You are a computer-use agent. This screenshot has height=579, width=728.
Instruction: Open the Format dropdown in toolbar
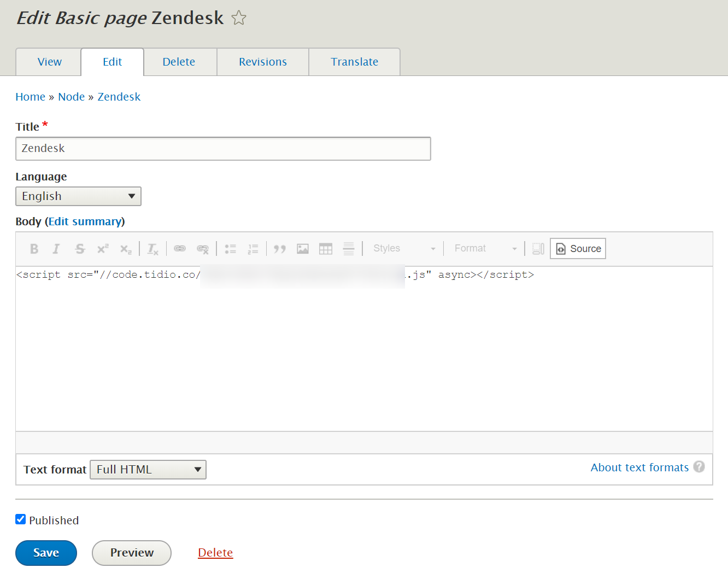(x=485, y=249)
